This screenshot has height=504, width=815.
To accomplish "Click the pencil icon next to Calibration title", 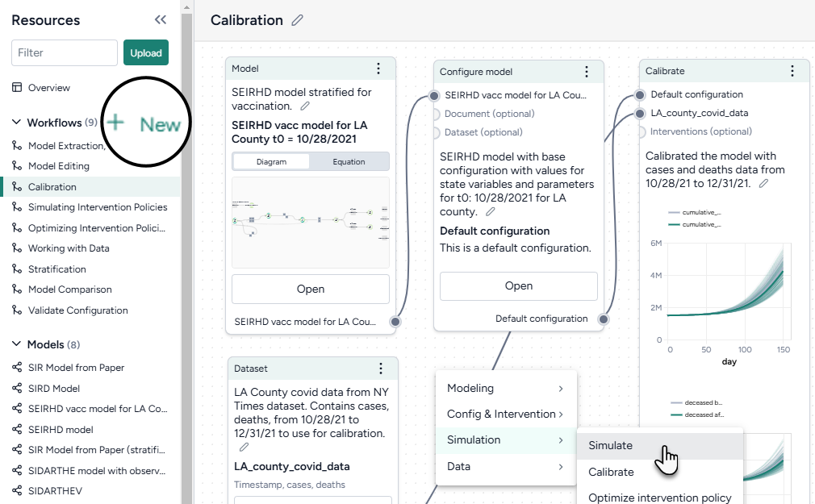I will [297, 20].
